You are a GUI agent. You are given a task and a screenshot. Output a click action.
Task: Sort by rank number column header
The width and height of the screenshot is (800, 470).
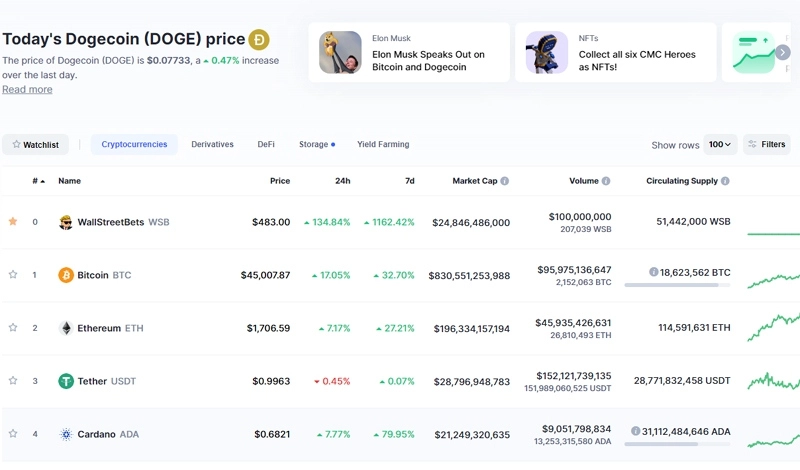tap(38, 181)
